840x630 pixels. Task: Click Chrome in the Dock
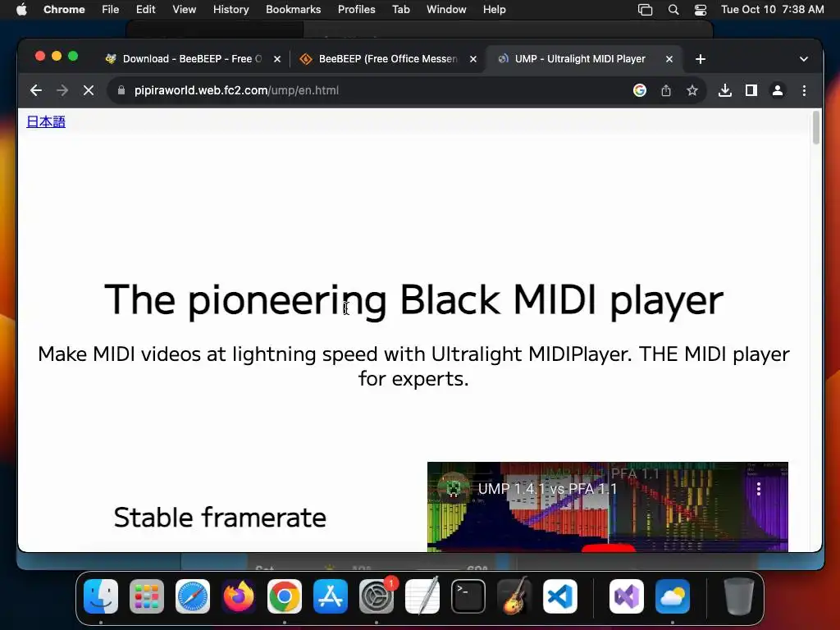tap(285, 596)
